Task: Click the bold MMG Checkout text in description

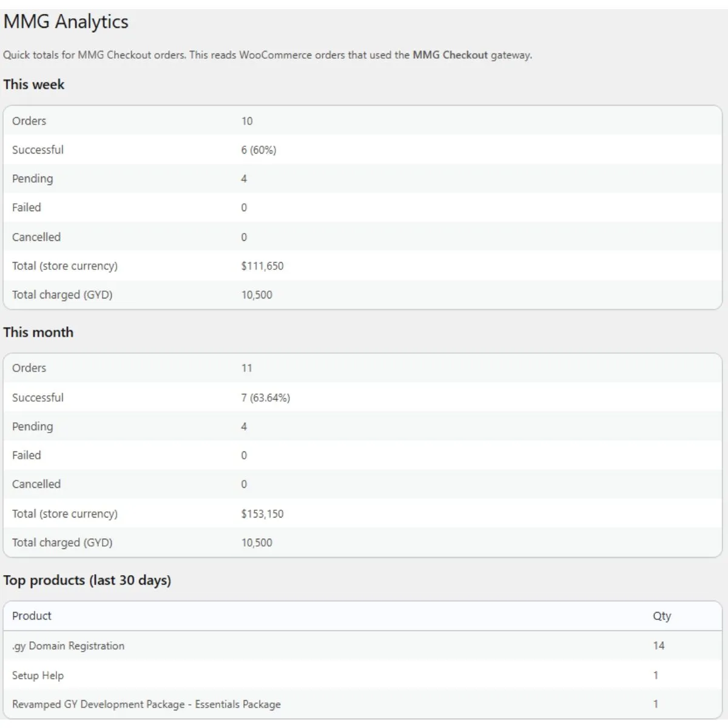Action: pyautogui.click(x=450, y=55)
